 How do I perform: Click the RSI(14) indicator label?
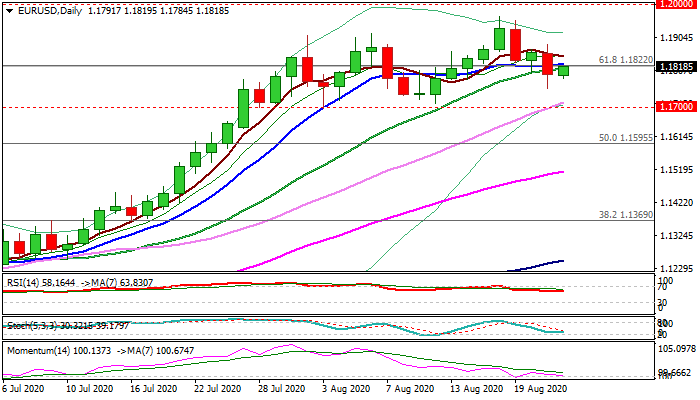tap(26, 283)
